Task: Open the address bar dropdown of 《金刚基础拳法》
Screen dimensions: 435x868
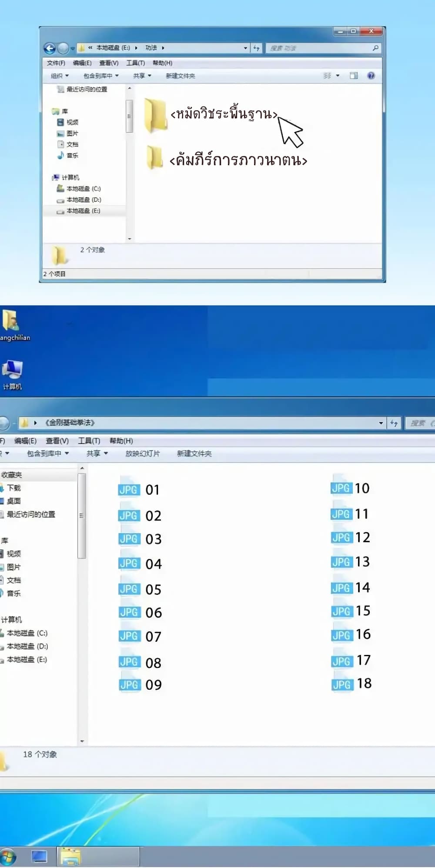Action: (x=381, y=423)
